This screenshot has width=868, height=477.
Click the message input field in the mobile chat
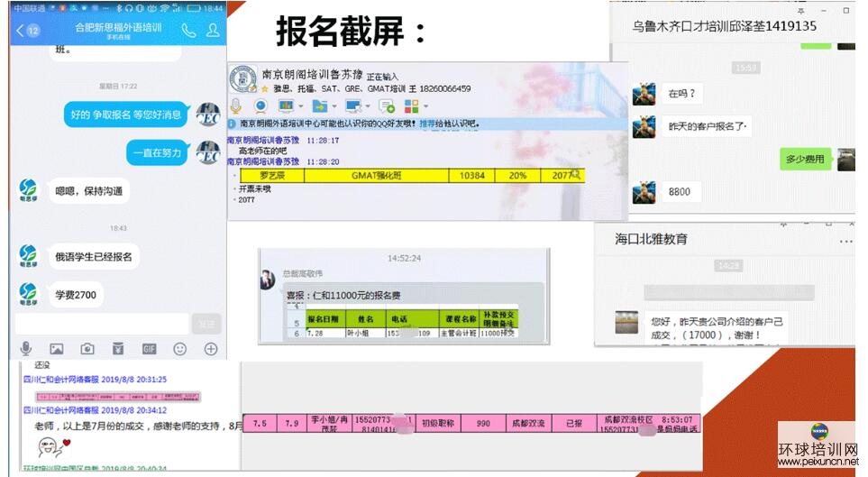[x=102, y=324]
